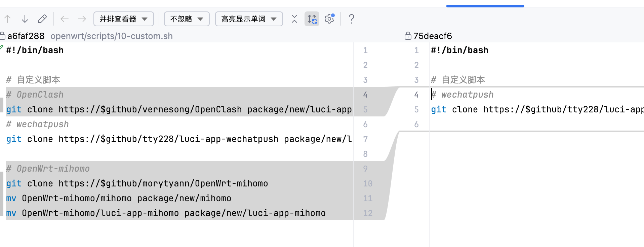Go to next file with right arrow
The width and height of the screenshot is (644, 247).
82,19
